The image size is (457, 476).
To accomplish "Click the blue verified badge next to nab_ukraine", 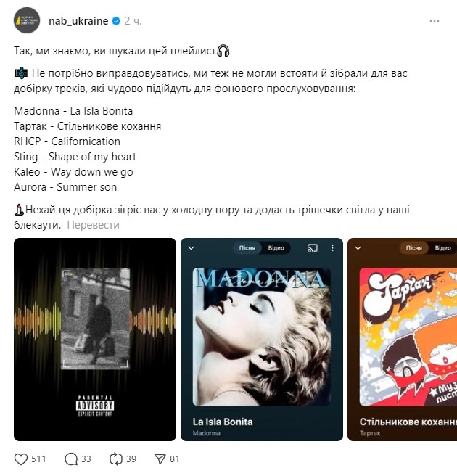I will click(x=116, y=21).
